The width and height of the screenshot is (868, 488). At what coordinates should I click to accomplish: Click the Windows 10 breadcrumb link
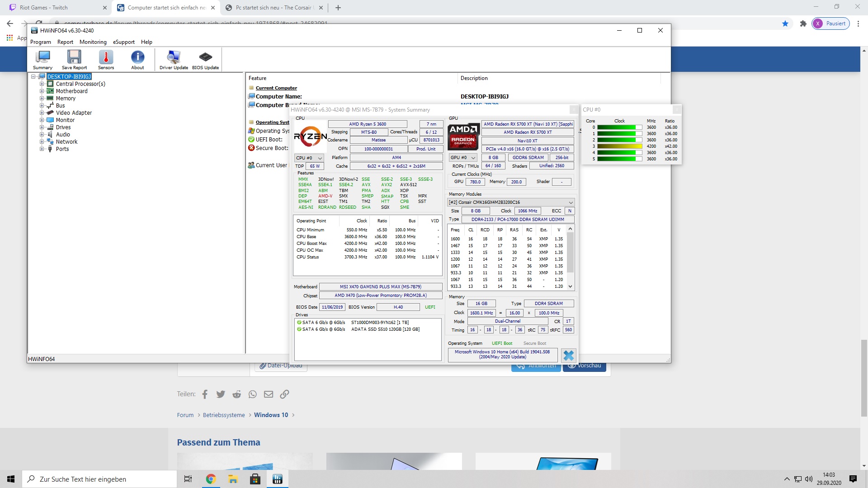(271, 415)
